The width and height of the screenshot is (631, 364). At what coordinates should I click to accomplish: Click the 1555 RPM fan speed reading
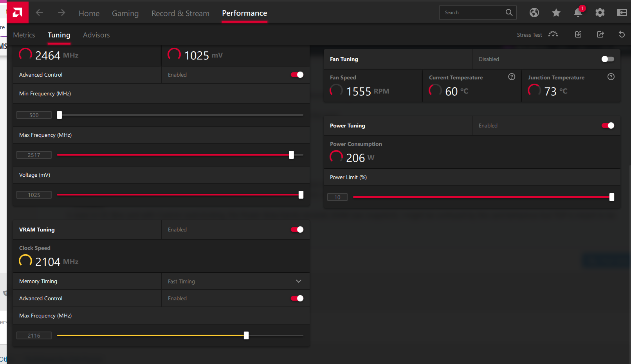[x=368, y=91]
